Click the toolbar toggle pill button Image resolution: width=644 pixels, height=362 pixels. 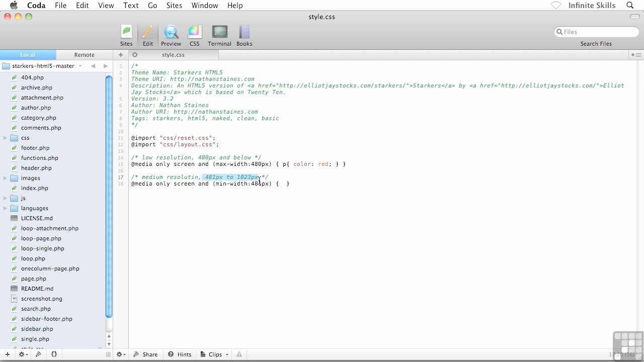(x=635, y=17)
